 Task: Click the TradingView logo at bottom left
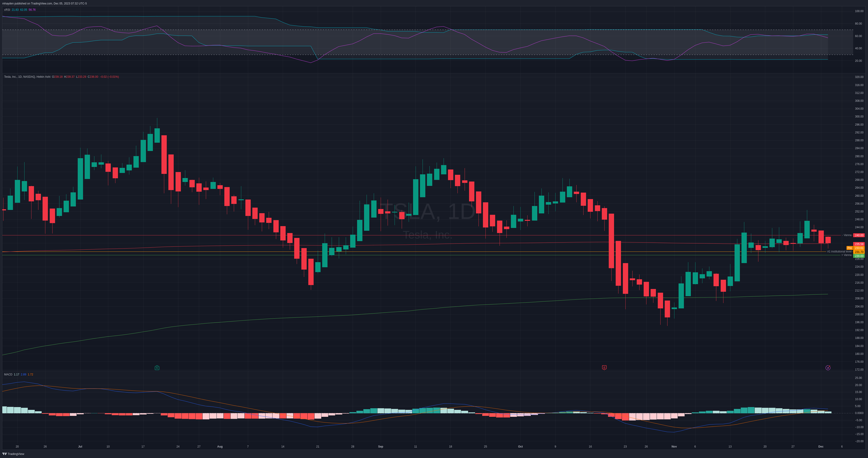pyautogui.click(x=13, y=454)
